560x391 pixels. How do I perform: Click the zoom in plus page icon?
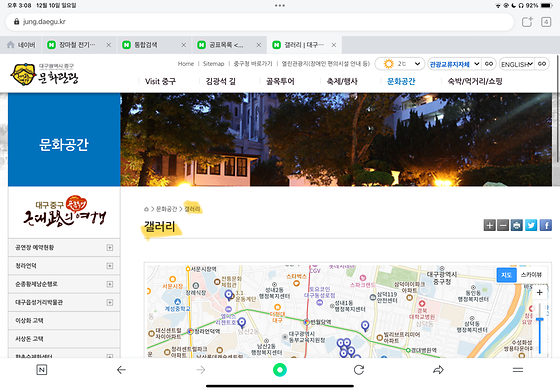(489, 225)
